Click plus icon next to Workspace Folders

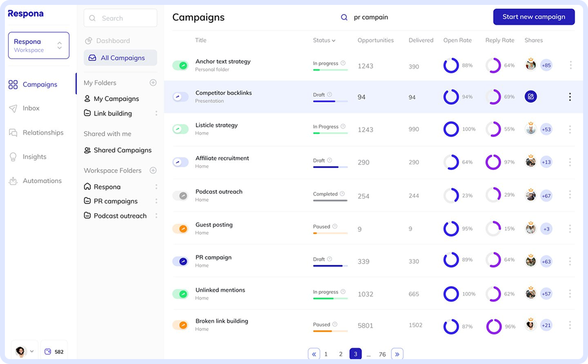pos(153,170)
